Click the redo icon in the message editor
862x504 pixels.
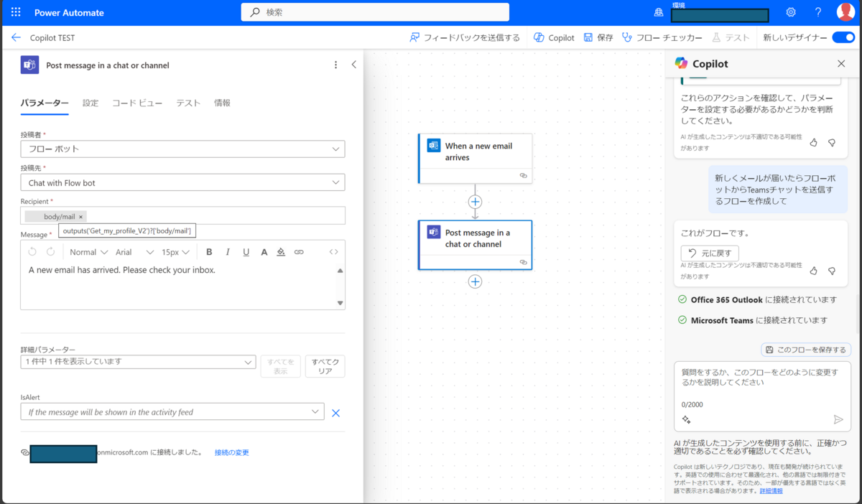[x=50, y=252]
